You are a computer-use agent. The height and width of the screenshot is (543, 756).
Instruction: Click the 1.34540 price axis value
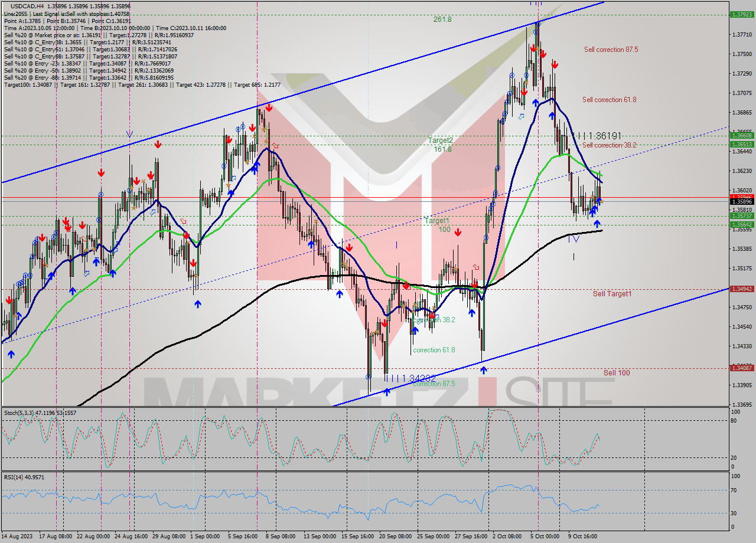click(741, 327)
